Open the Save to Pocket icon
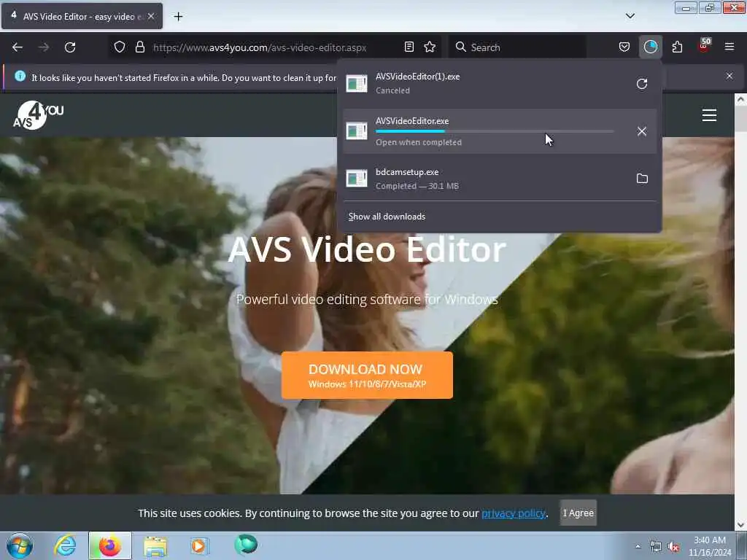The height and width of the screenshot is (560, 747). coord(624,47)
